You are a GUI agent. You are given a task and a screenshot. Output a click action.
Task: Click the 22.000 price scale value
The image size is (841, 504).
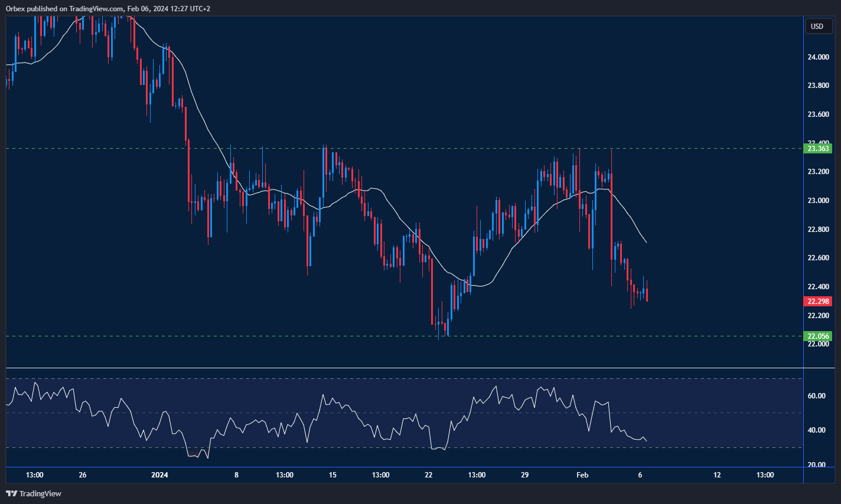click(x=818, y=344)
